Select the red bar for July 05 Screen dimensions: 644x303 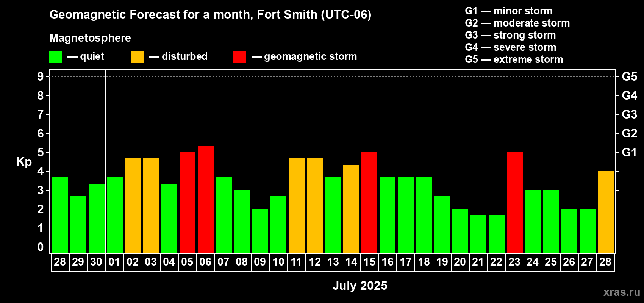tap(187, 203)
